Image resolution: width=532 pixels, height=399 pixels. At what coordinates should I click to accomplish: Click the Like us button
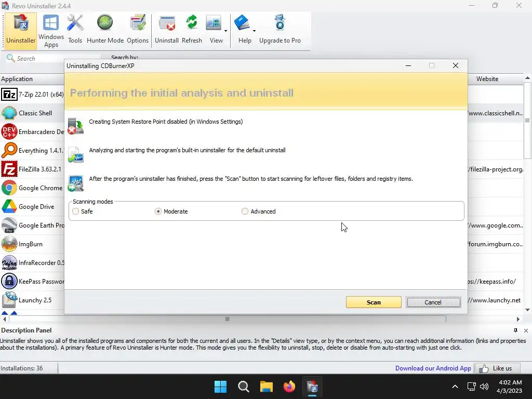tap(497, 368)
